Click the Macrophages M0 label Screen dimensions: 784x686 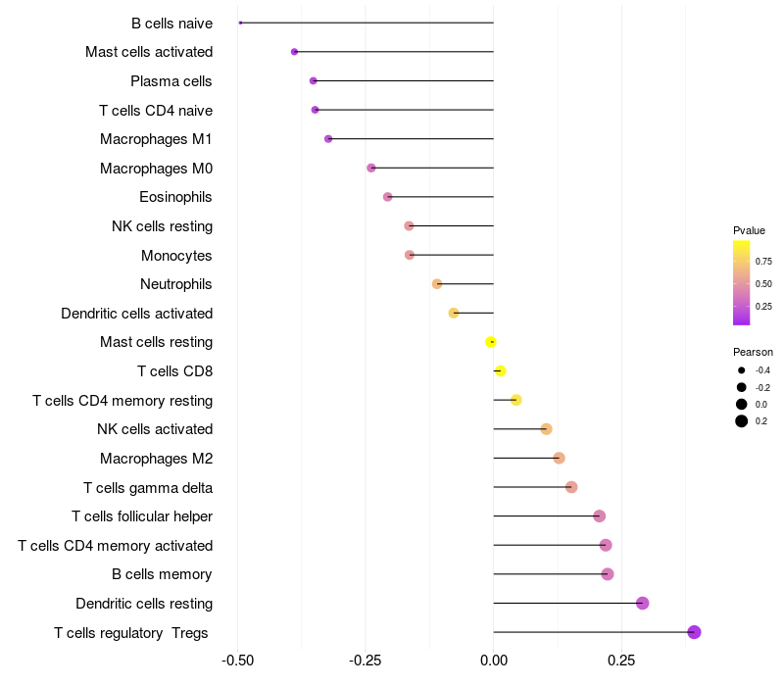coord(157,169)
